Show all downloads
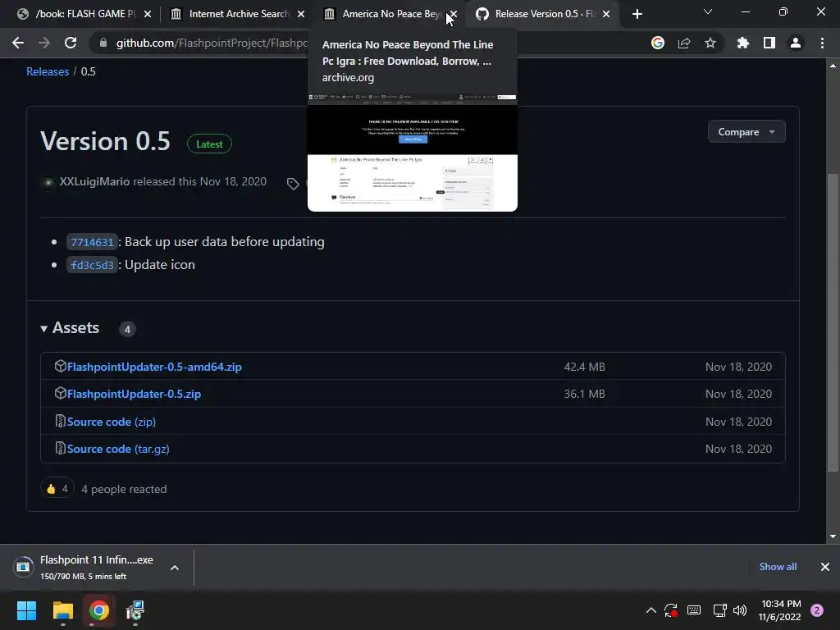840x630 pixels. coord(778,566)
